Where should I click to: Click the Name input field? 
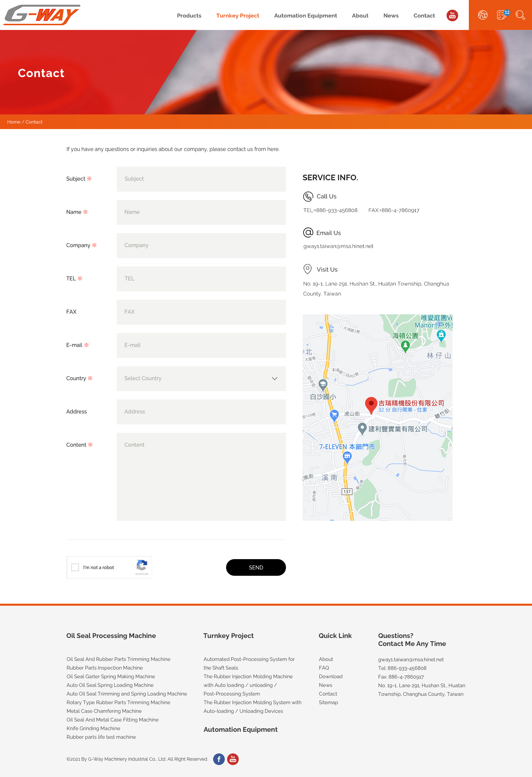(x=201, y=212)
